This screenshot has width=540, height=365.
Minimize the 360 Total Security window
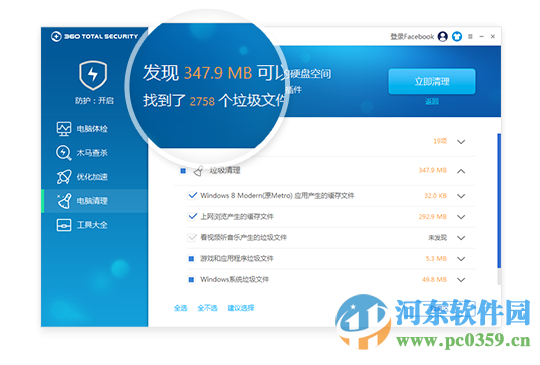[481, 36]
